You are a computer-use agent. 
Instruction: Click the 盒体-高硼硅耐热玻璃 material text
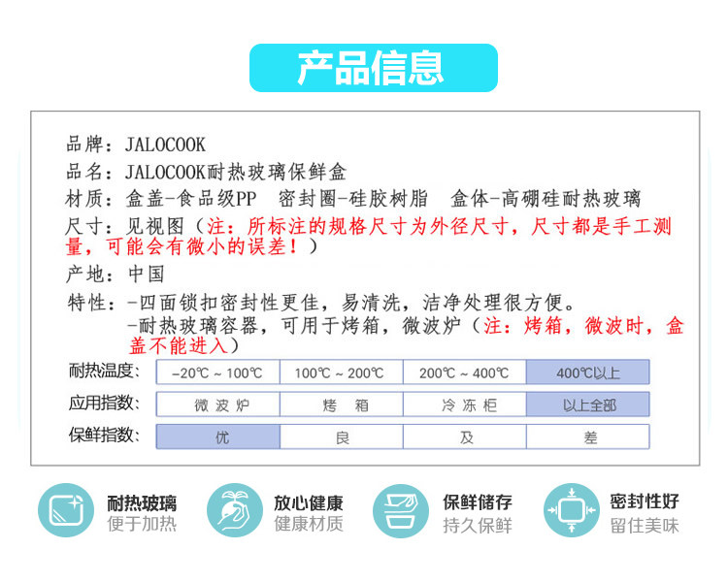[x=546, y=199]
